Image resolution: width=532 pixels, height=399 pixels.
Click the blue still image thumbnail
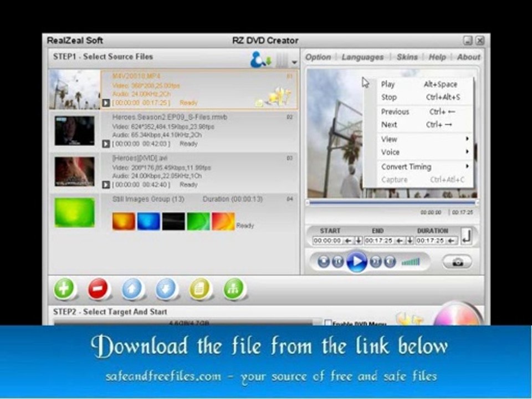149,221
